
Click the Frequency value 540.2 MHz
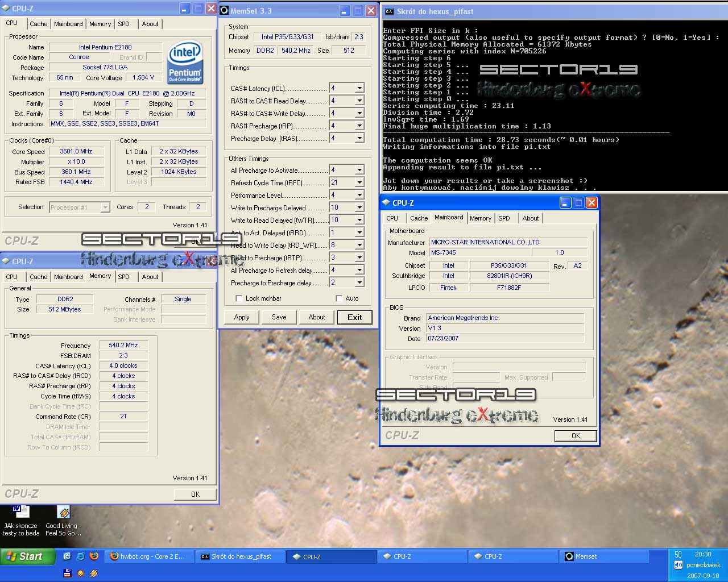coord(123,345)
